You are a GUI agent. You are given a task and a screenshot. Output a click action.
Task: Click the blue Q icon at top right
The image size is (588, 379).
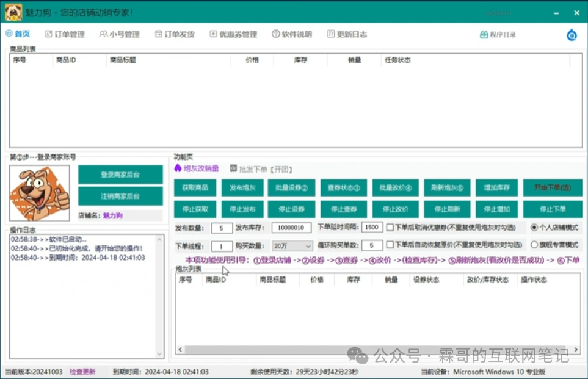572,35
